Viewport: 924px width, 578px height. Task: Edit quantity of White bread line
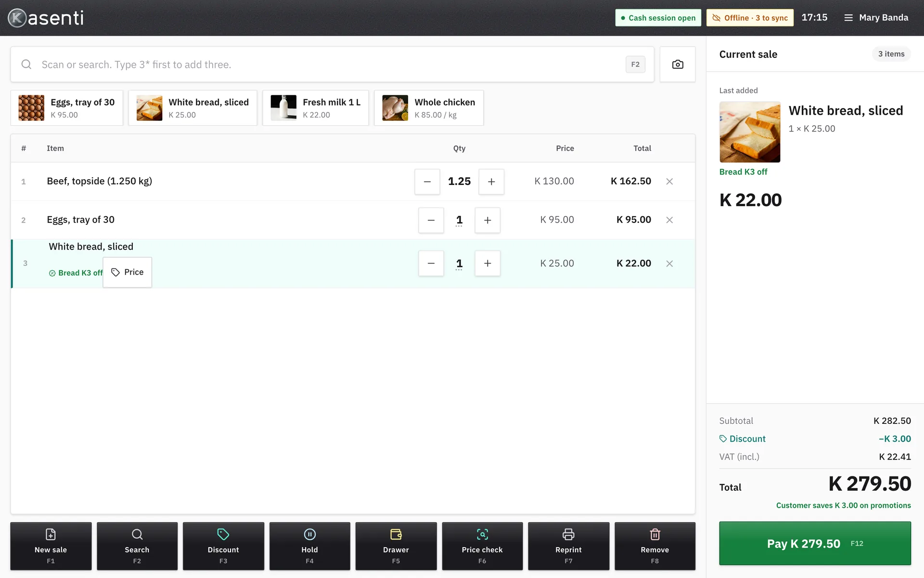click(459, 263)
